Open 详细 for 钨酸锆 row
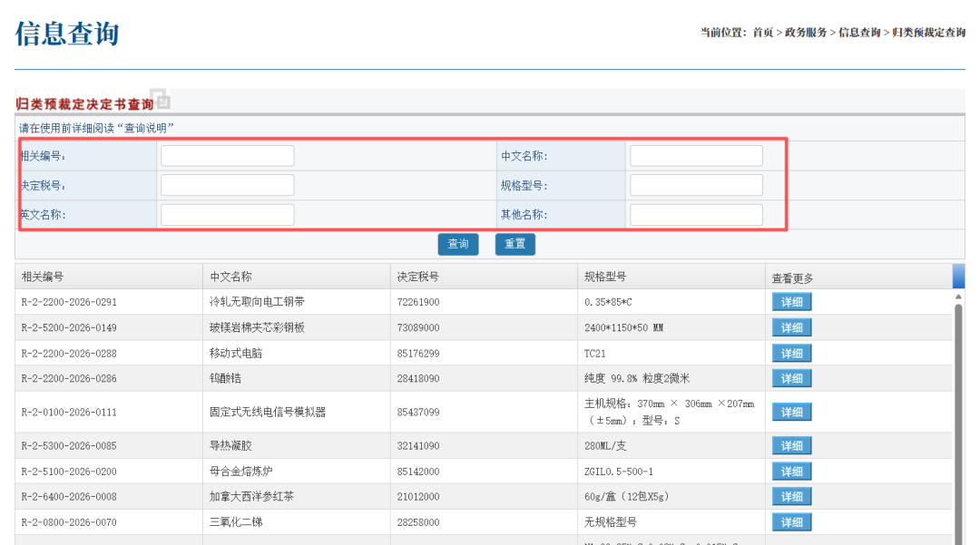Screen dimensions: 980x545 click(x=792, y=378)
